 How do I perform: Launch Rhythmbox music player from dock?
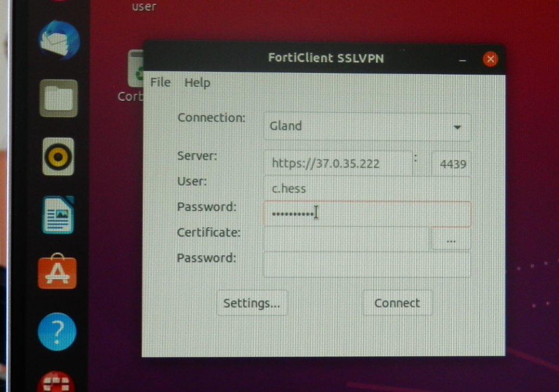coord(58,157)
